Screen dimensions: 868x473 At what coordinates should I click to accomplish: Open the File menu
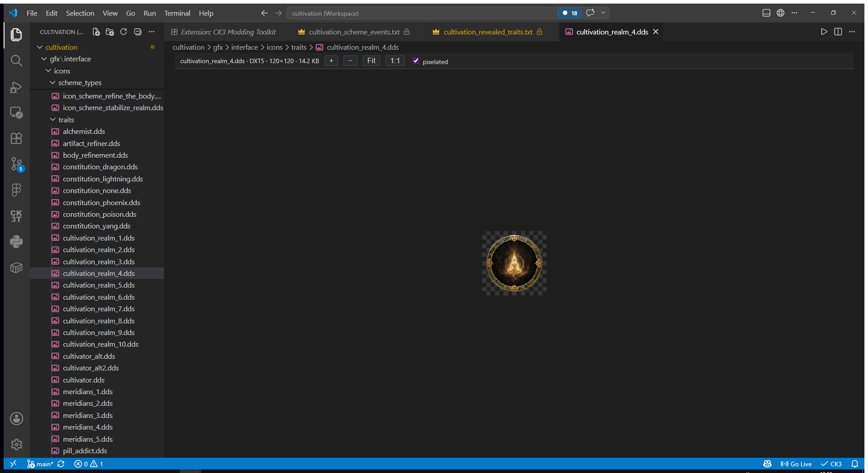pyautogui.click(x=32, y=13)
